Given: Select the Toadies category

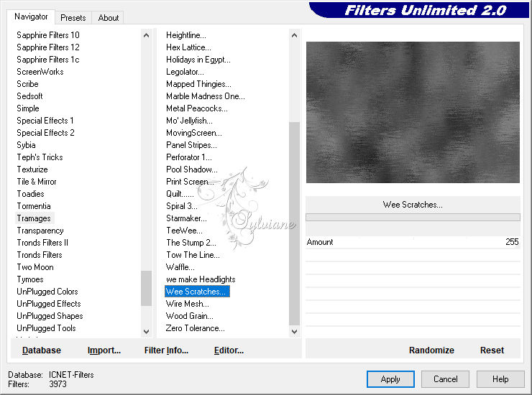Looking at the screenshot, I should click(x=30, y=194).
